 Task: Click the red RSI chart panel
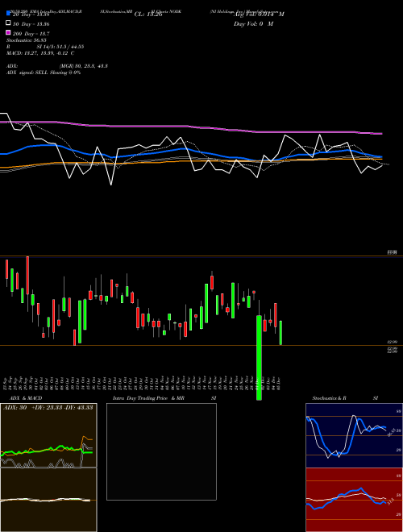pyautogui.click(x=354, y=500)
